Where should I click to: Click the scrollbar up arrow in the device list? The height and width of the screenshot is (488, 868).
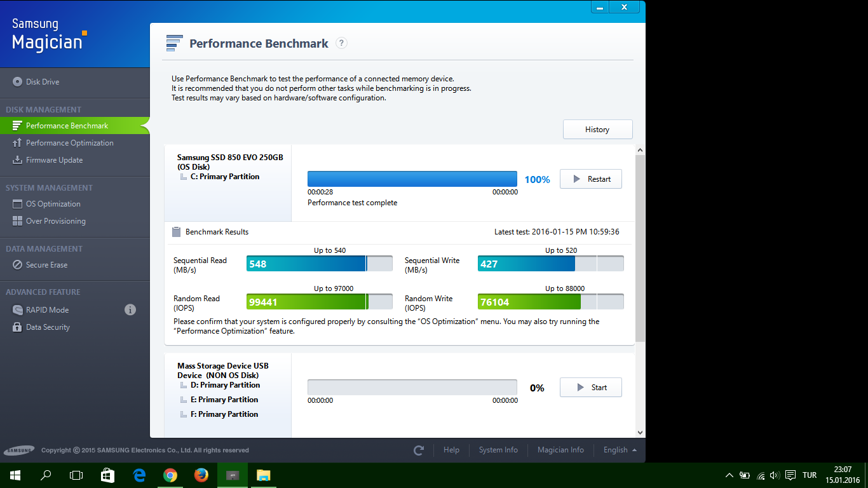pyautogui.click(x=640, y=150)
